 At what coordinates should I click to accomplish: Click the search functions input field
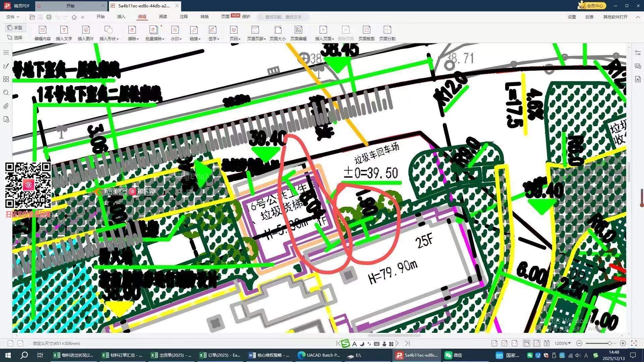(x=283, y=17)
